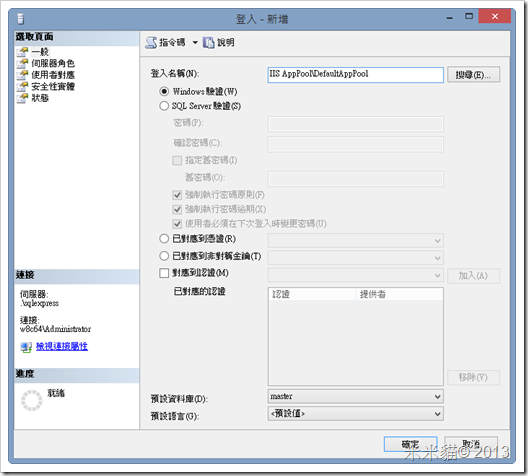Image resolution: width=528 pixels, height=476 pixels.
Task: Click the .\sqlexpress server text
Action: [39, 303]
